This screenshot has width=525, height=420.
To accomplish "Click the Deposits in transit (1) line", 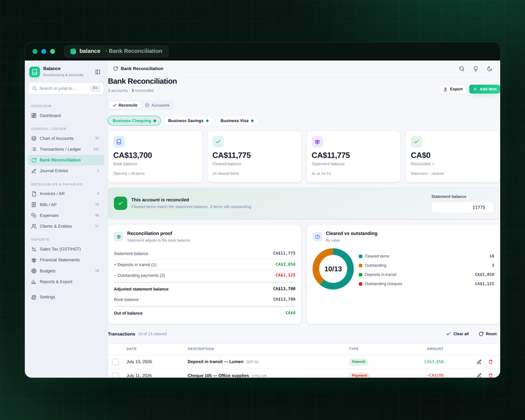I will pyautogui.click(x=205, y=264).
